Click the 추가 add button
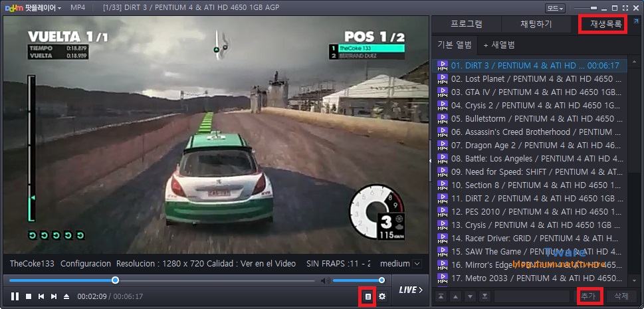Viewport: 644px width, 309px height. coord(590,296)
